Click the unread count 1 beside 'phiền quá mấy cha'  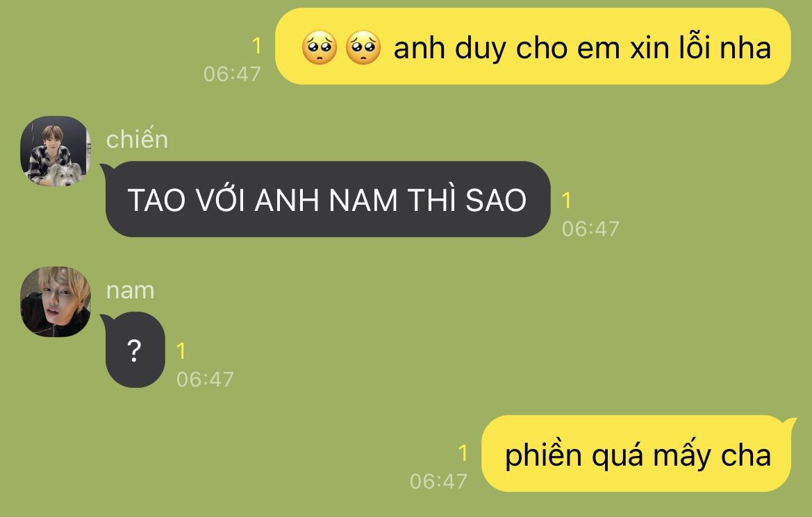click(463, 453)
